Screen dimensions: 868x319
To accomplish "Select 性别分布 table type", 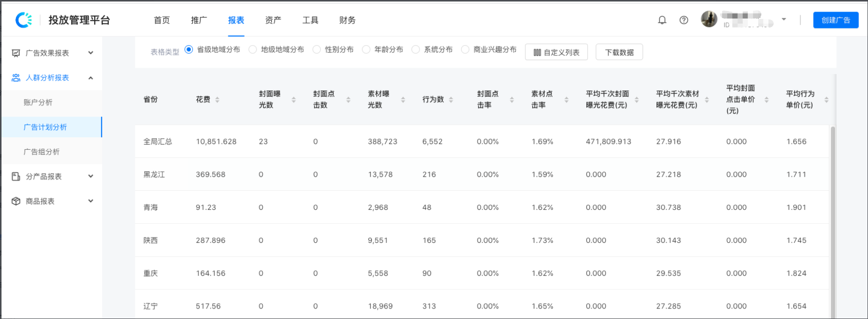I will [317, 49].
